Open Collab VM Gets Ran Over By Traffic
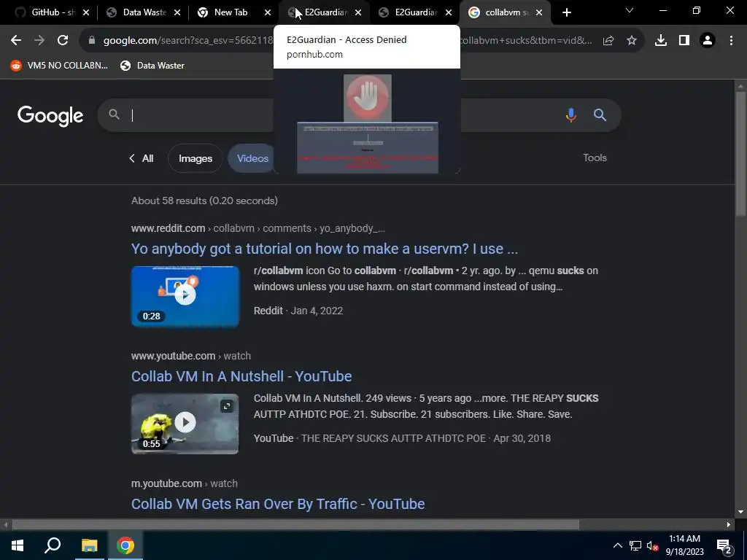 278,504
